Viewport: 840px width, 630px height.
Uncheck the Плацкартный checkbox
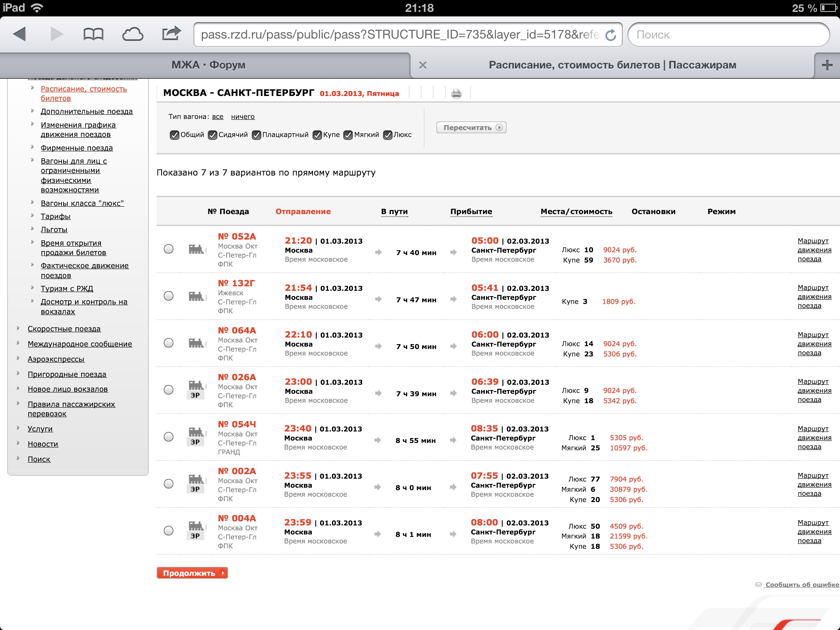click(x=256, y=135)
